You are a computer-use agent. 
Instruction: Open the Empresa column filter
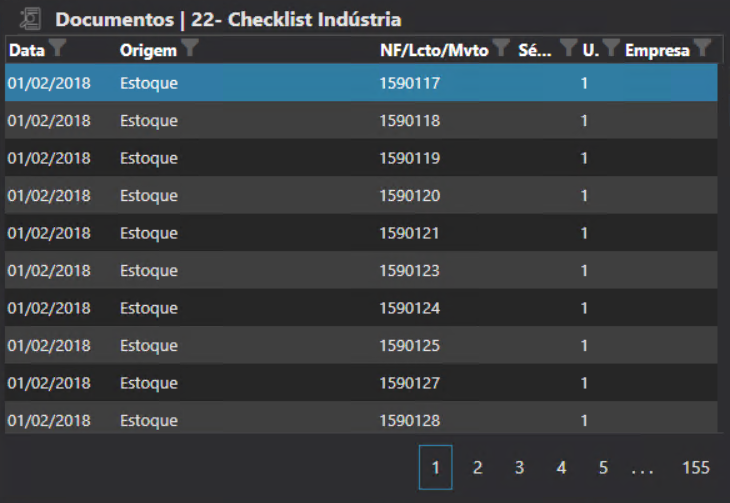(x=703, y=48)
